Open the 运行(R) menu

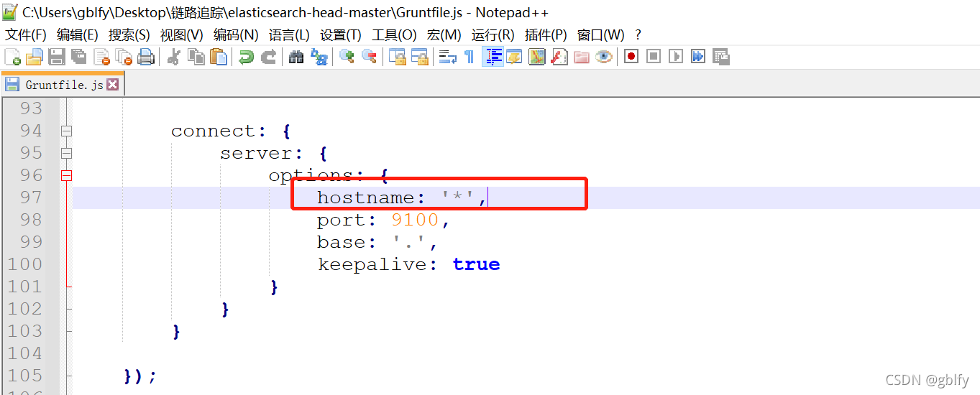tap(493, 35)
